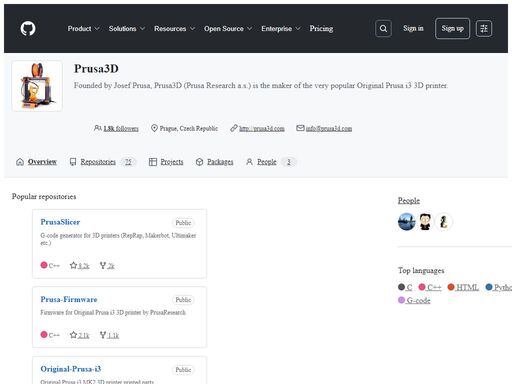Open the People heading link in sidebar
Screen dimensions: 512x384
(x=409, y=201)
